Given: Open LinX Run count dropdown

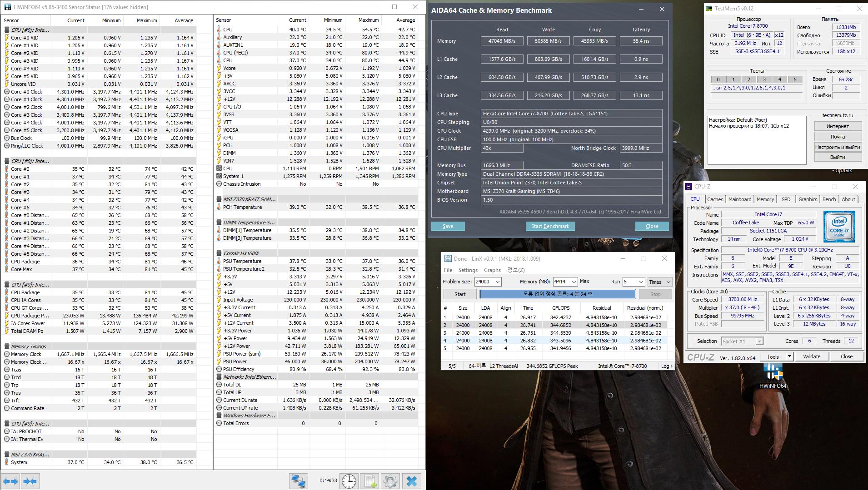Looking at the screenshot, I should [641, 282].
